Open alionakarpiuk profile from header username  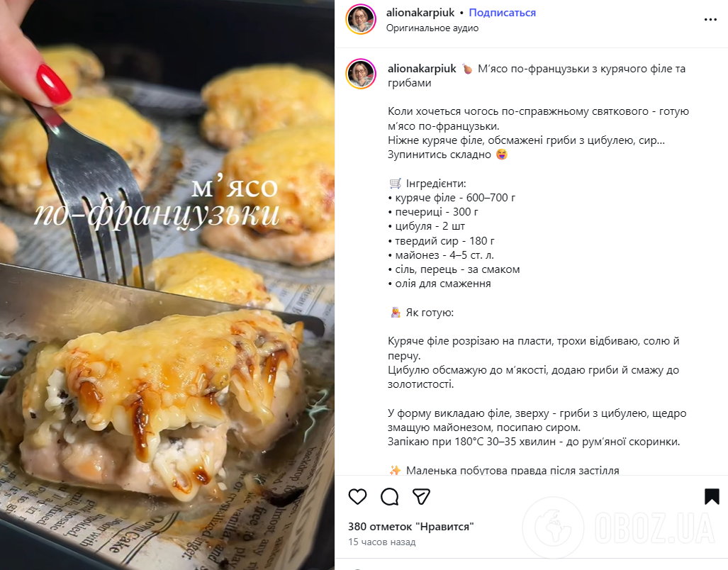click(x=420, y=13)
